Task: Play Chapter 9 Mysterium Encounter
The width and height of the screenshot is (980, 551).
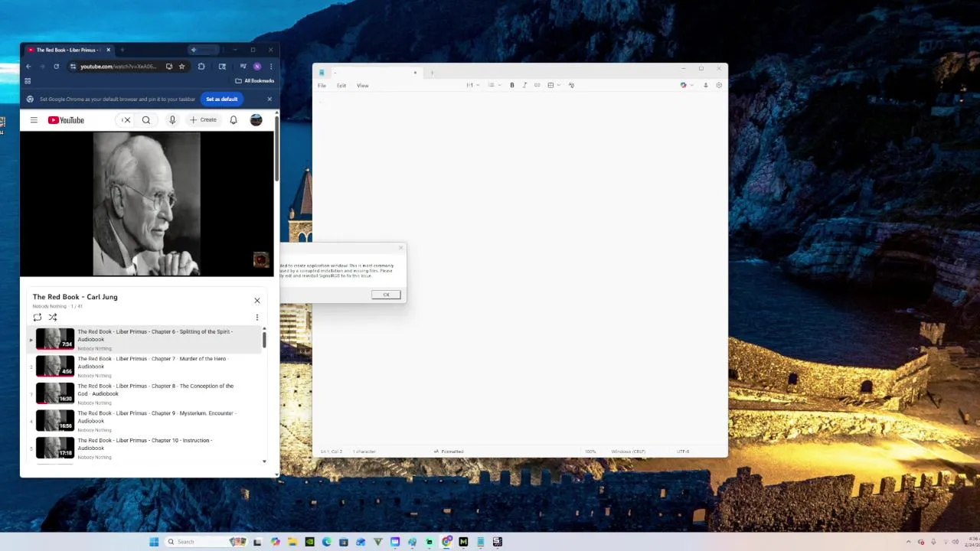Action: coord(145,421)
